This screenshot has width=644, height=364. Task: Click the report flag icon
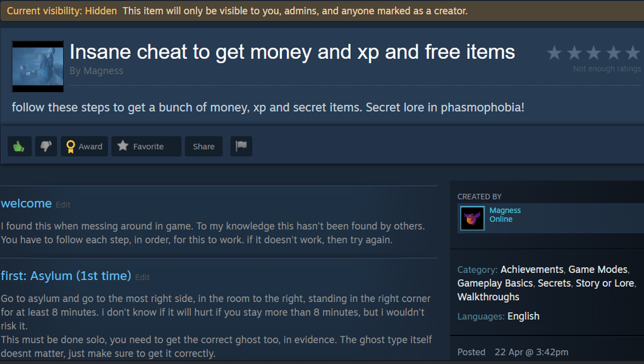click(241, 146)
